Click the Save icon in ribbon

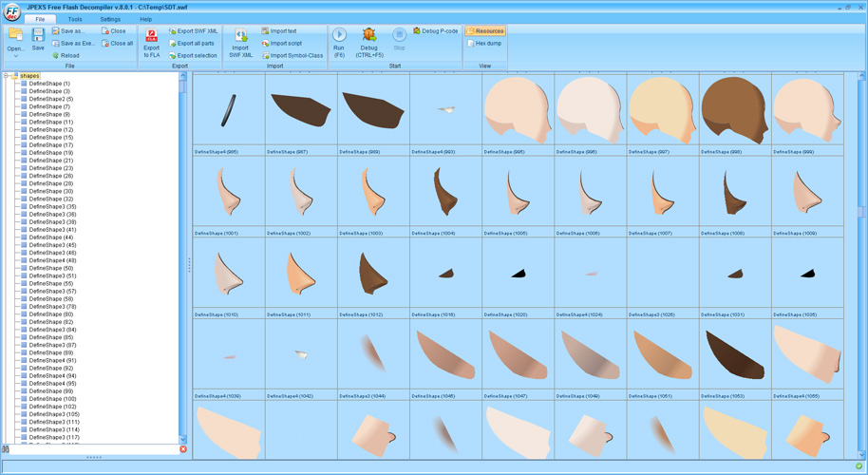coord(38,36)
